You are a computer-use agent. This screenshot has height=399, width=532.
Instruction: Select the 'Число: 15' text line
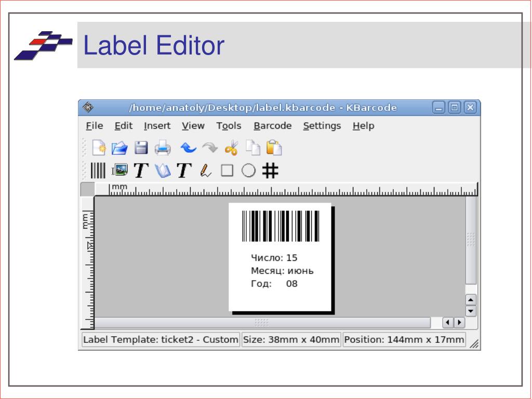(x=274, y=258)
